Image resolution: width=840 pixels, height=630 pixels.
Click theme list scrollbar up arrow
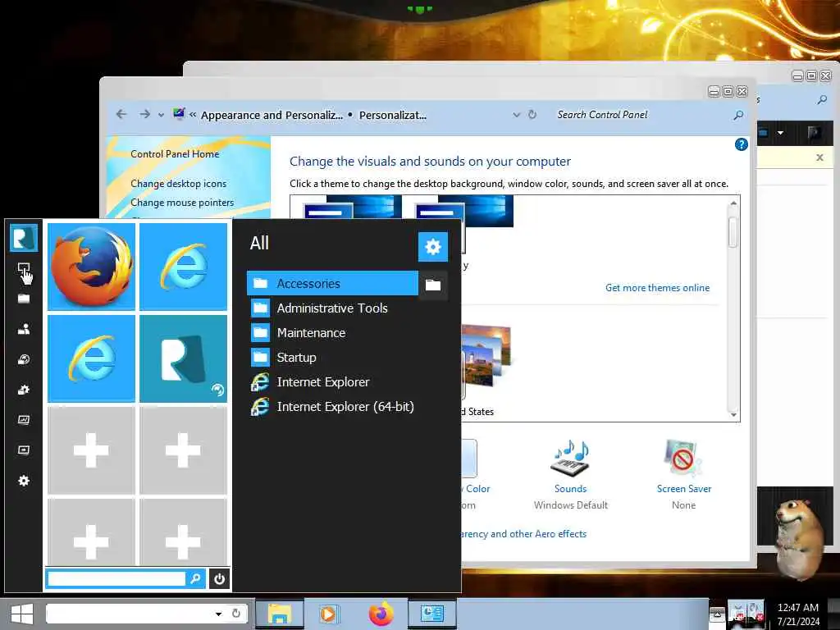point(733,203)
